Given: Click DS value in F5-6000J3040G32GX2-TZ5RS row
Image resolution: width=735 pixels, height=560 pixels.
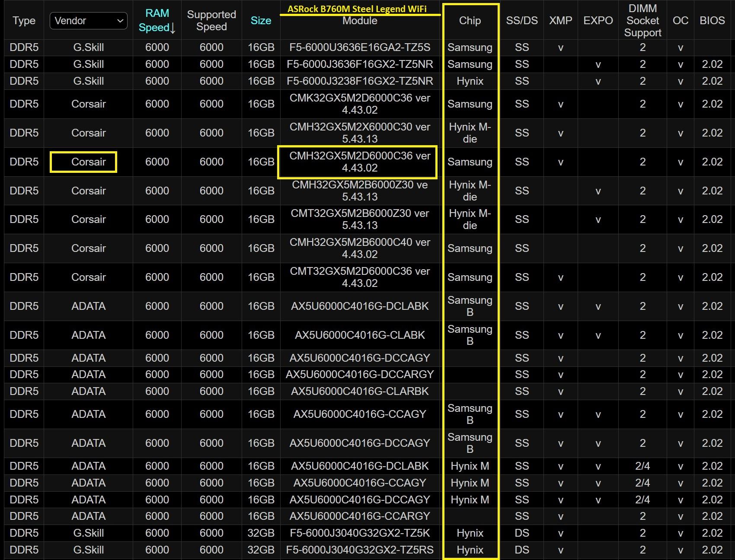Looking at the screenshot, I should tap(522, 550).
